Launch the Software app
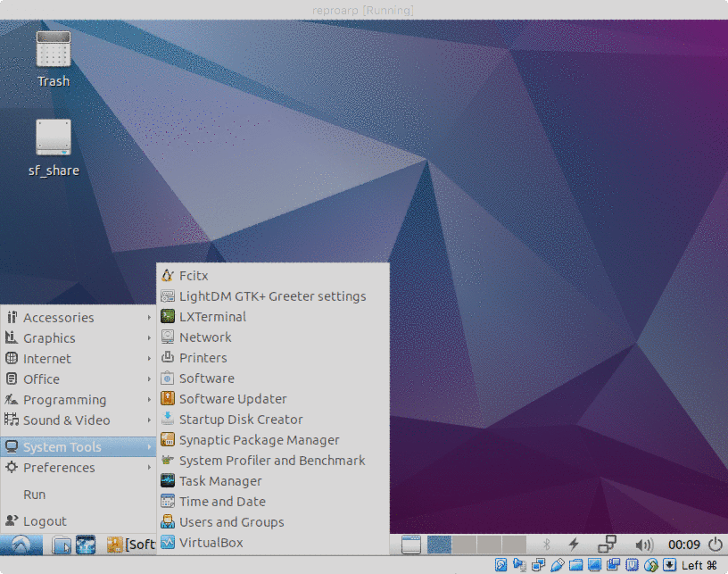 point(272,378)
